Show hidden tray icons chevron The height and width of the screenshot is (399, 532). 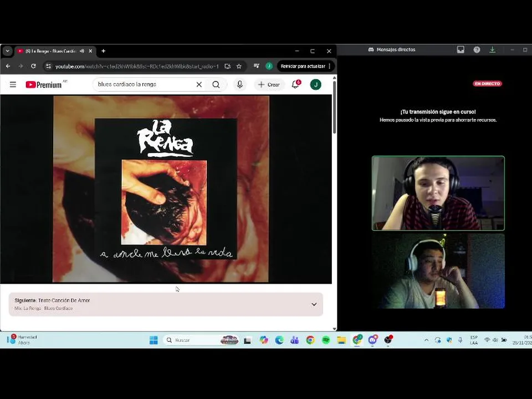tap(427, 340)
